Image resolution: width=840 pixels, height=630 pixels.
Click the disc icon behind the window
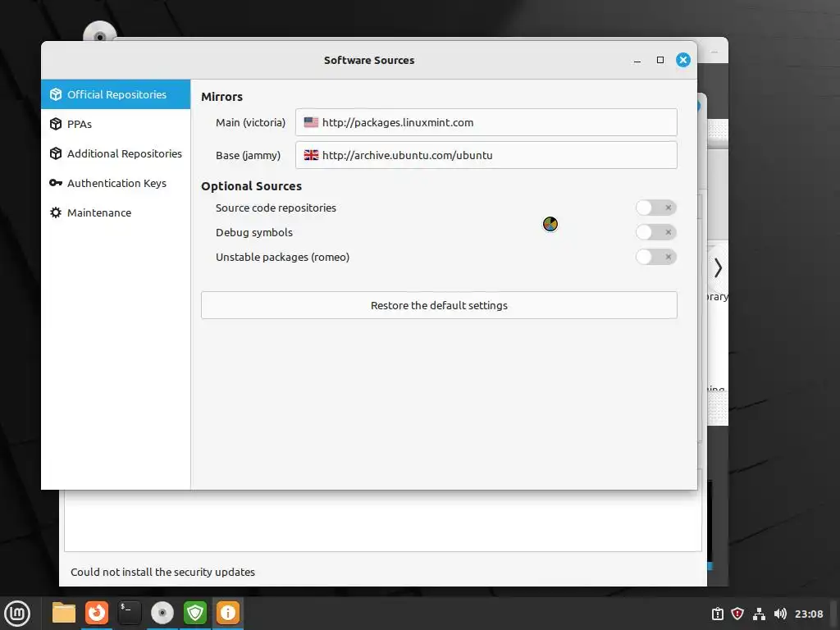[x=99, y=32]
